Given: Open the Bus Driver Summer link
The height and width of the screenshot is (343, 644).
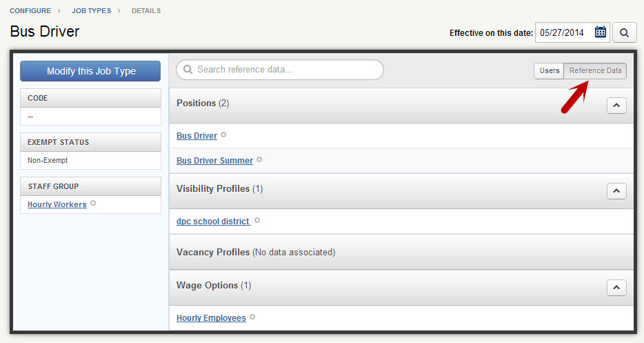Looking at the screenshot, I should tap(215, 160).
